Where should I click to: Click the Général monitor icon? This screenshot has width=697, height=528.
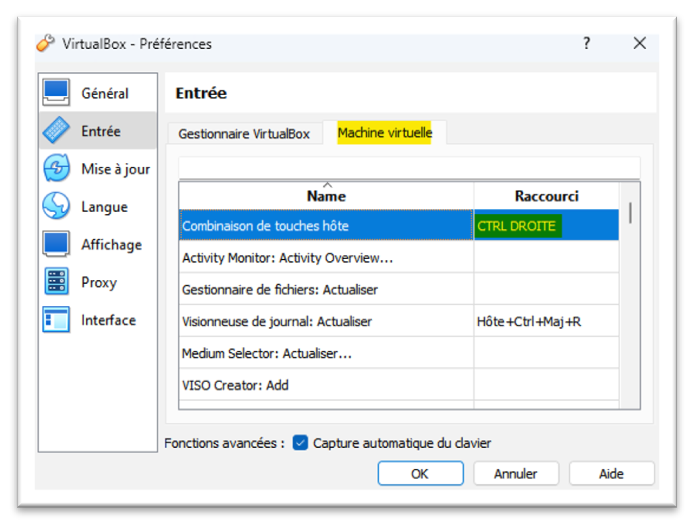point(56,92)
